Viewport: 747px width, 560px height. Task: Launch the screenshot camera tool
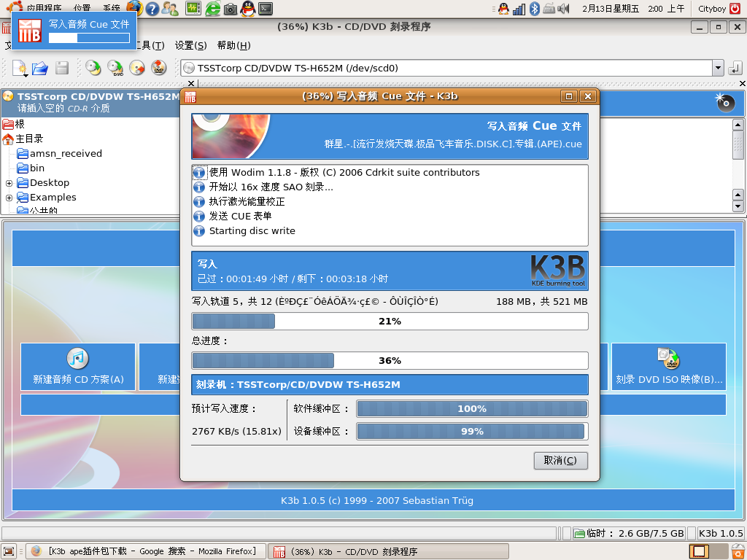(x=231, y=9)
